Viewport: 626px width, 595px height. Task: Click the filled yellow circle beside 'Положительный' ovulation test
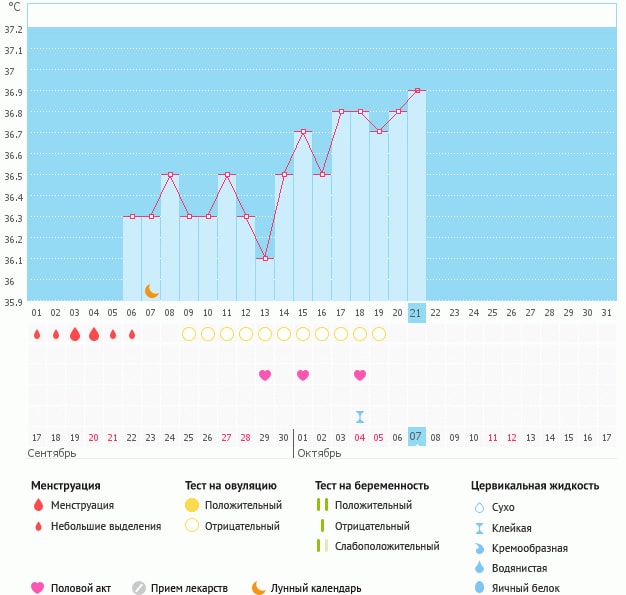click(192, 506)
